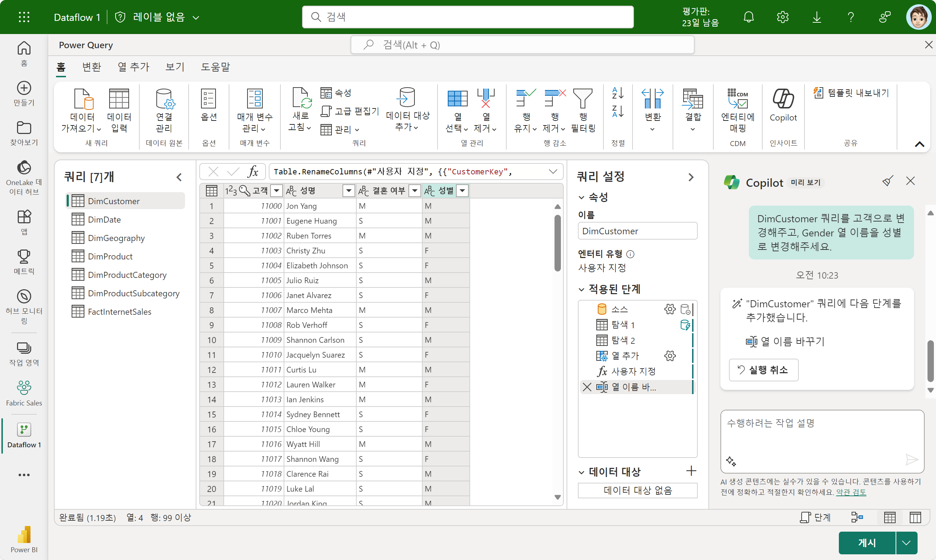This screenshot has height=560, width=936.
Task: Click the 행 필터링 funnel icon
Action: (x=583, y=99)
